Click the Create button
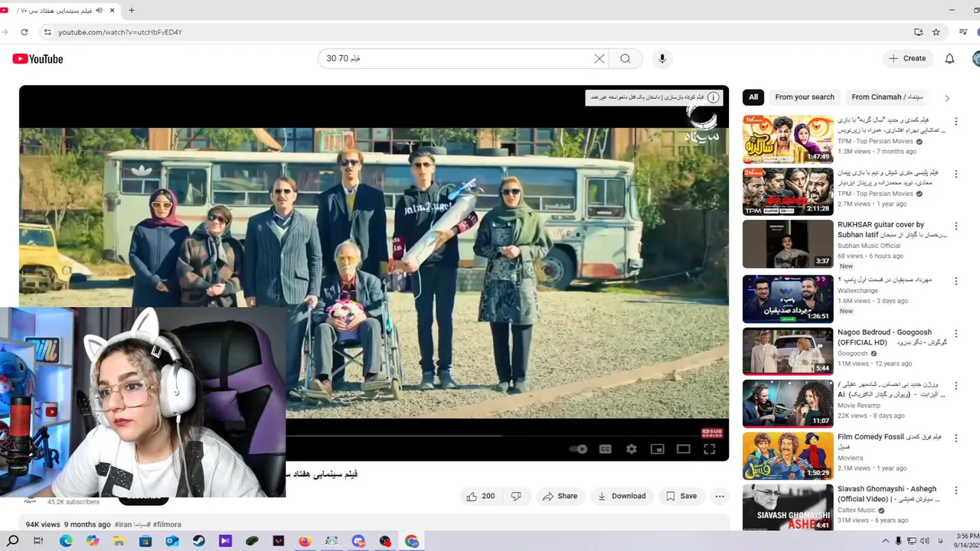The width and height of the screenshot is (980, 551). 907,58
